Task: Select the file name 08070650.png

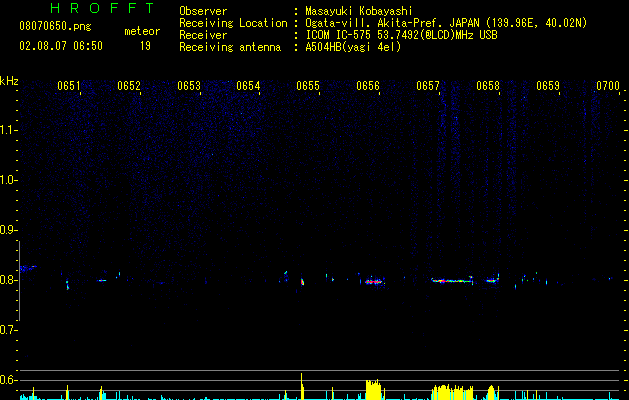Action: [x=55, y=26]
